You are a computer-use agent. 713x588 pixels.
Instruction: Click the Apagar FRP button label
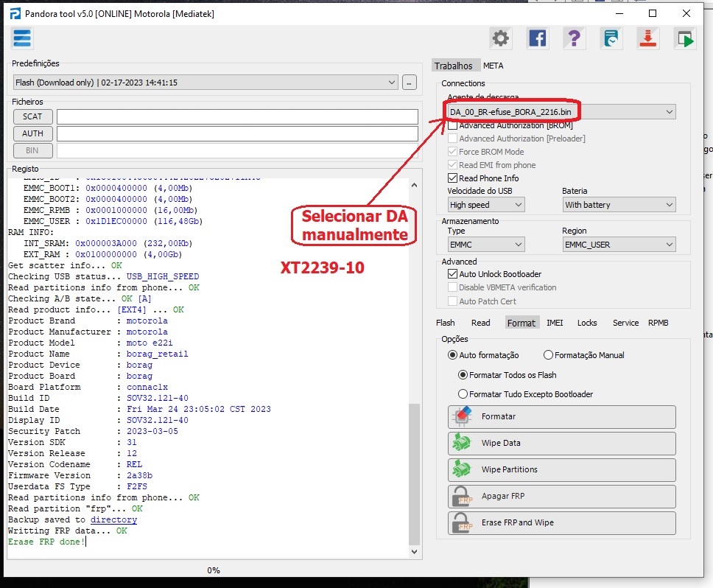coord(503,496)
